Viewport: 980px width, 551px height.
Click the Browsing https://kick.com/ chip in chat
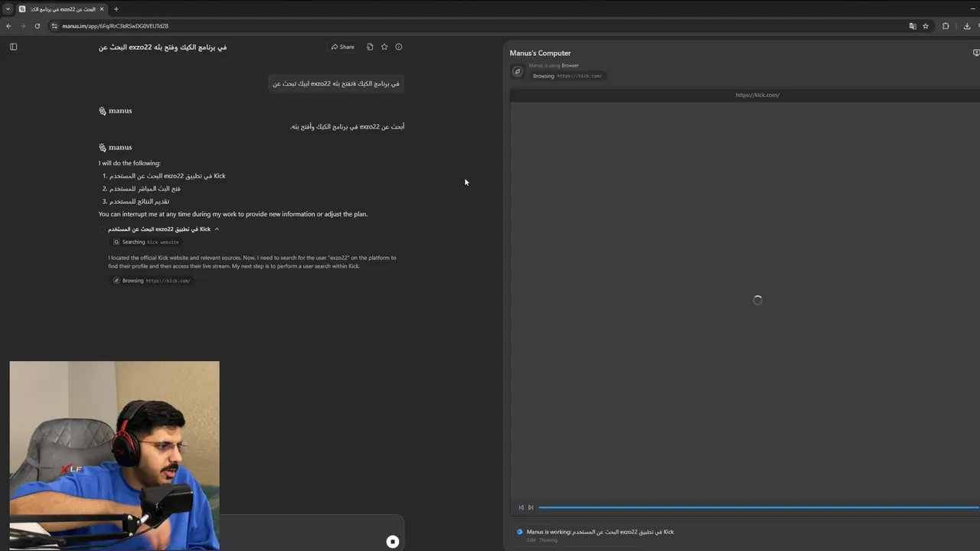coord(152,281)
